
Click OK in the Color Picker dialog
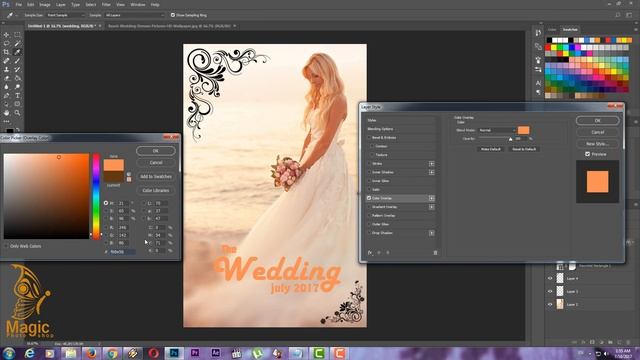tap(156, 151)
